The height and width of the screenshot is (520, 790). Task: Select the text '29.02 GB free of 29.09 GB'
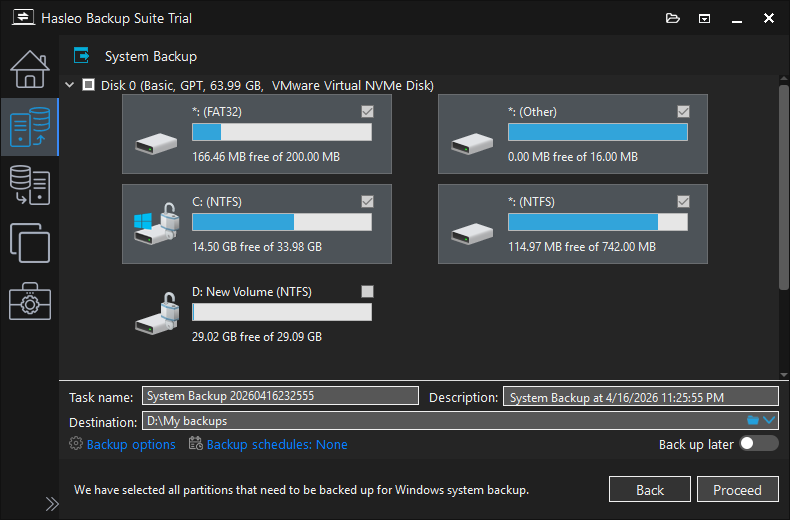[257, 337]
